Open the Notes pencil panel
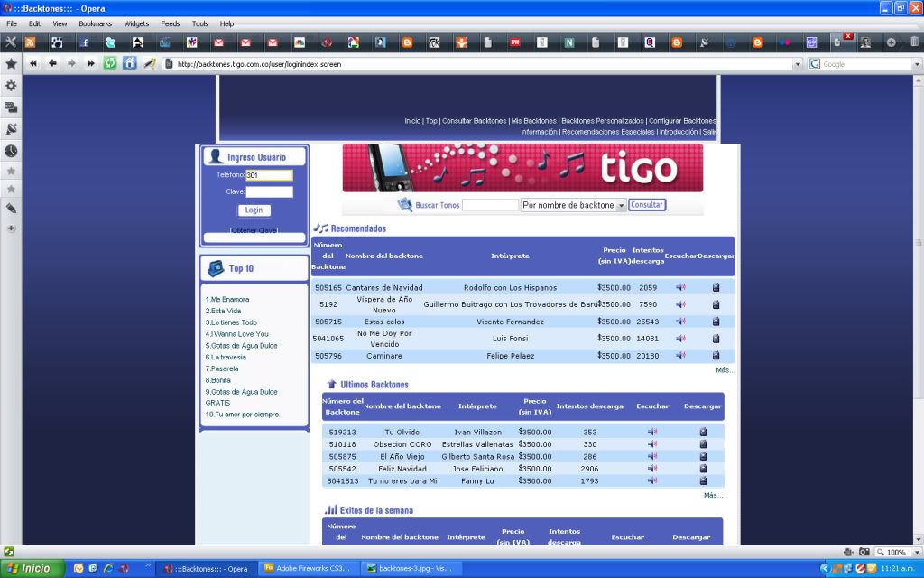This screenshot has height=578, width=924. (11, 209)
